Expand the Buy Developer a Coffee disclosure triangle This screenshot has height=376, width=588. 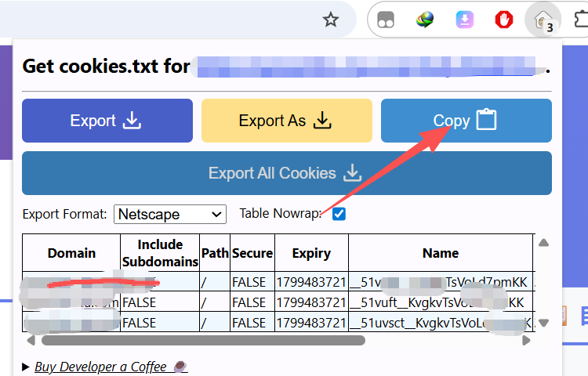27,367
